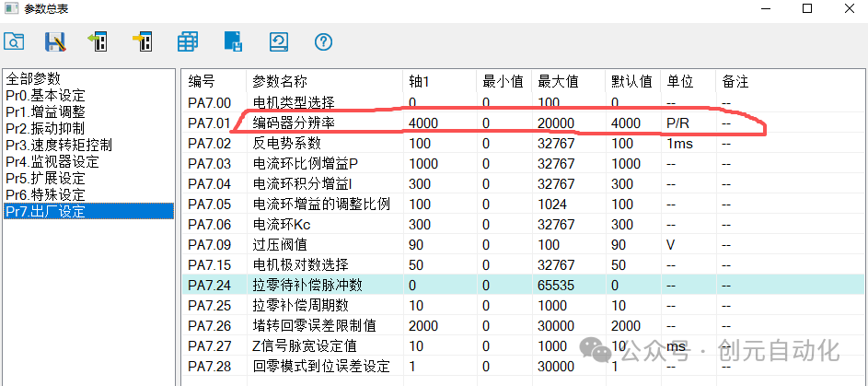Click the 1ms unit in PA7.02 row
This screenshot has width=868, height=386.
(680, 144)
